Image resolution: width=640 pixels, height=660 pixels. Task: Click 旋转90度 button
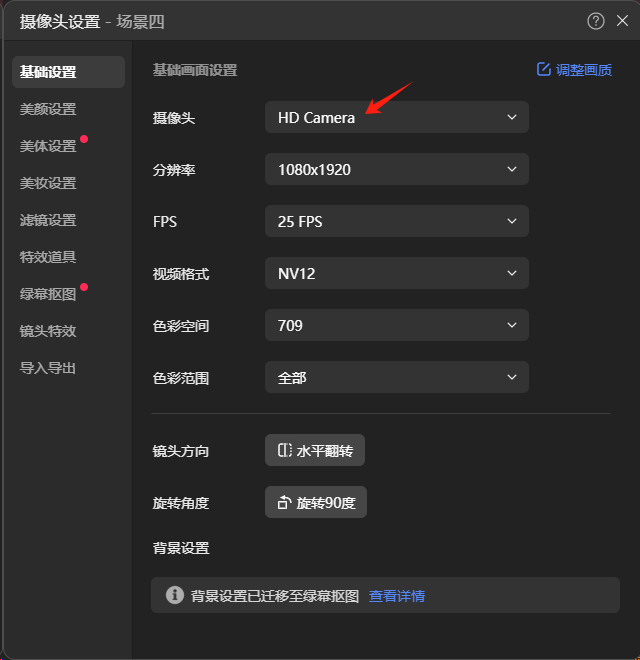(x=316, y=502)
